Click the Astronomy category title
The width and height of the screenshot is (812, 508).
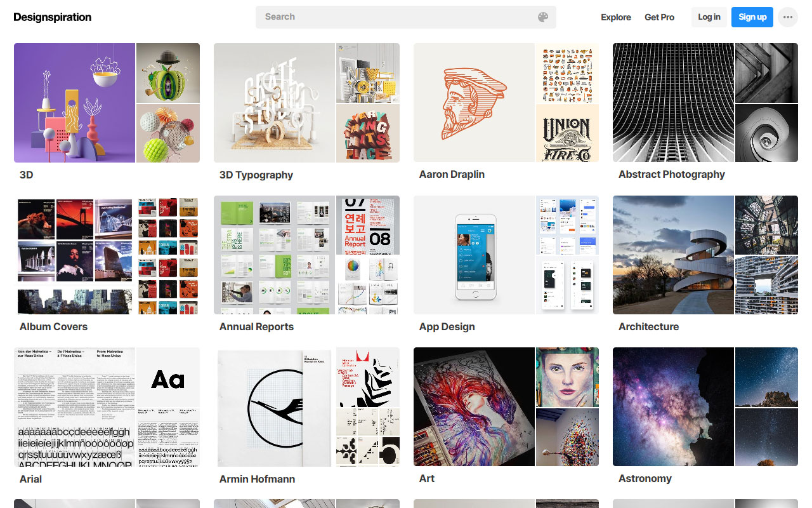coord(645,479)
